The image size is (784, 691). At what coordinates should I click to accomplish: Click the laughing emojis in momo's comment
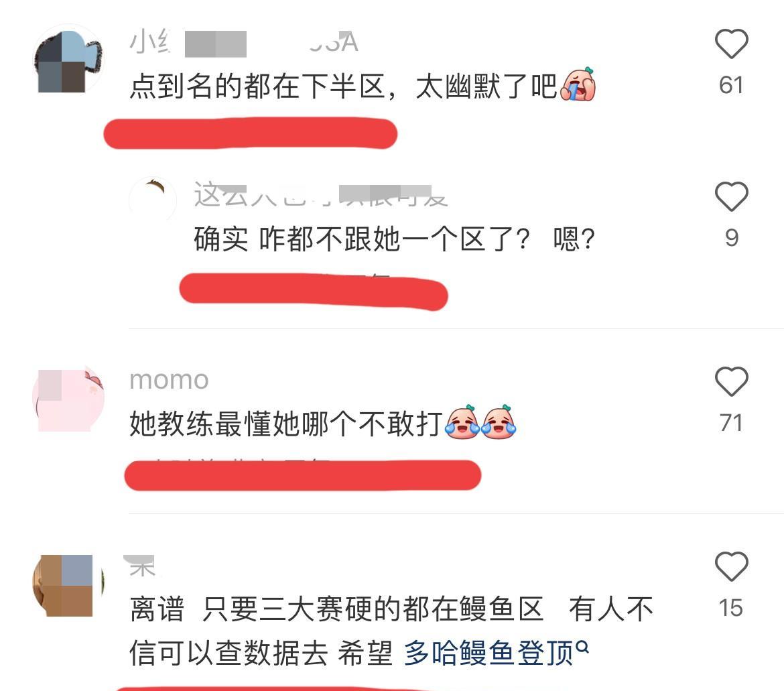pyautogui.click(x=480, y=422)
